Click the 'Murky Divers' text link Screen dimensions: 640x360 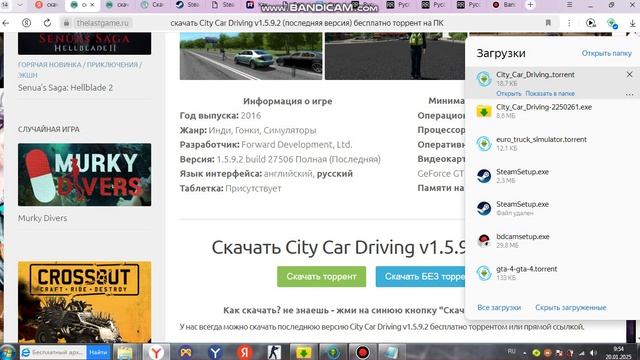(x=42, y=218)
